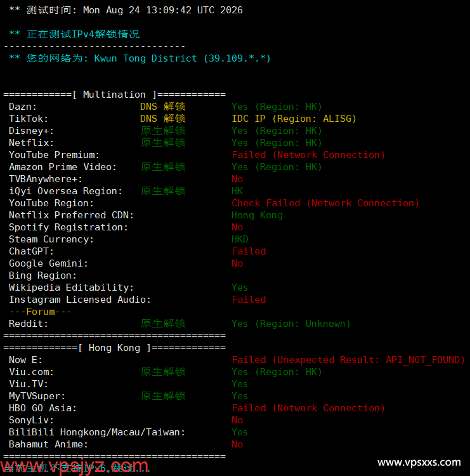This screenshot has height=476, width=470.
Task: Click 'Hong Kong' Netflix Preferred CDN value
Action: point(257,215)
